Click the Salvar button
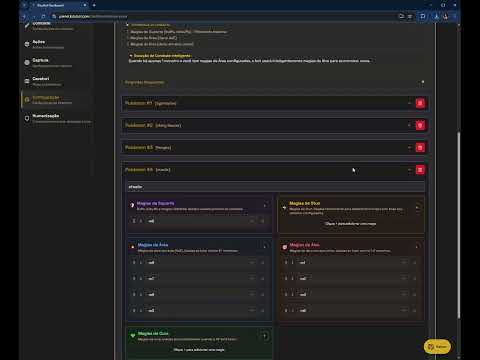 click(437, 347)
